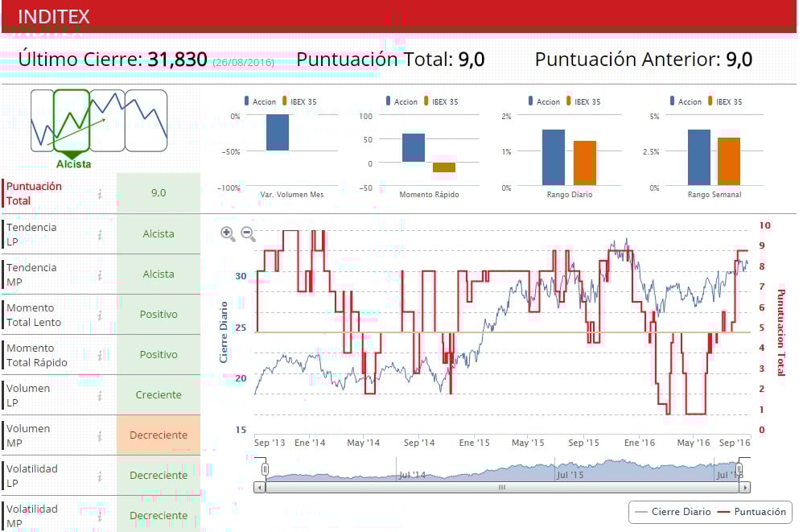Click left handle of the range navigator
Image resolution: width=803 pixels, height=532 pixels.
(265, 469)
